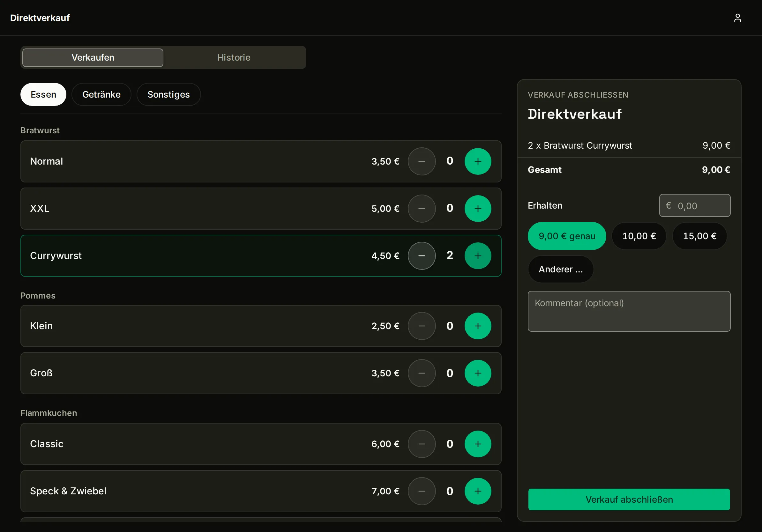Decrease Currywurst quantity with minus
The width and height of the screenshot is (762, 532).
coord(422,256)
